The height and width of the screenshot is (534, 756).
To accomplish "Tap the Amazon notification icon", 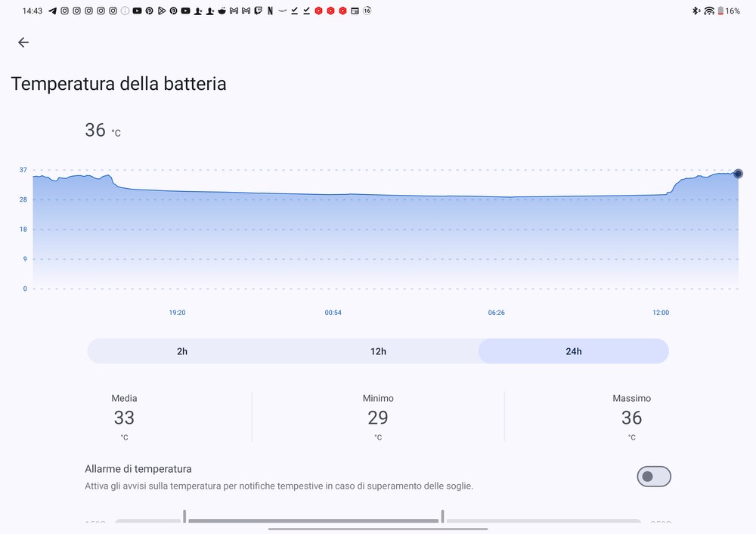I will pos(282,11).
